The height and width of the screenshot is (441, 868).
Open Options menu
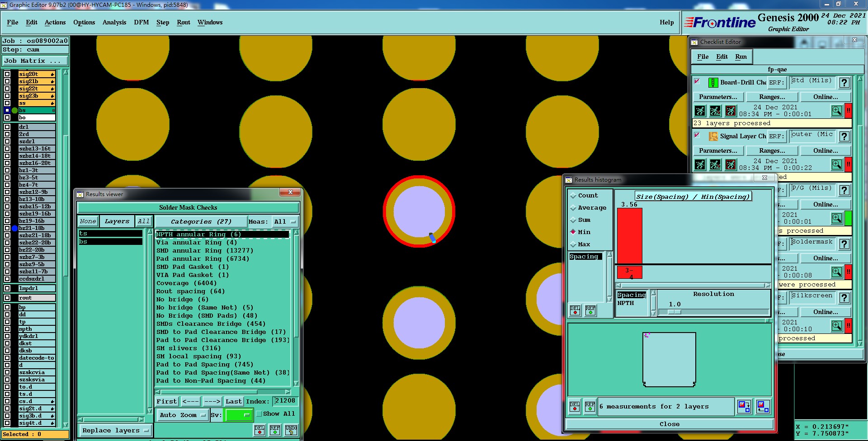[x=84, y=22]
